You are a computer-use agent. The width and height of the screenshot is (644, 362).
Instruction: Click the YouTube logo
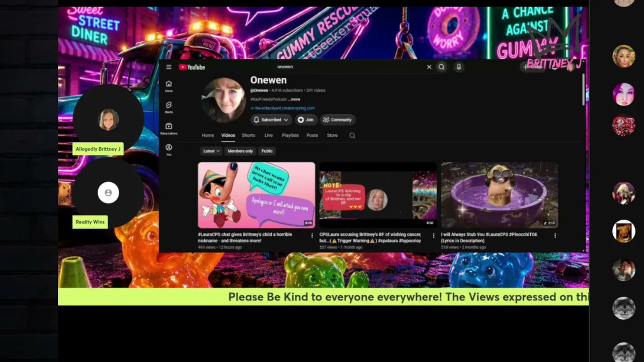click(x=192, y=67)
